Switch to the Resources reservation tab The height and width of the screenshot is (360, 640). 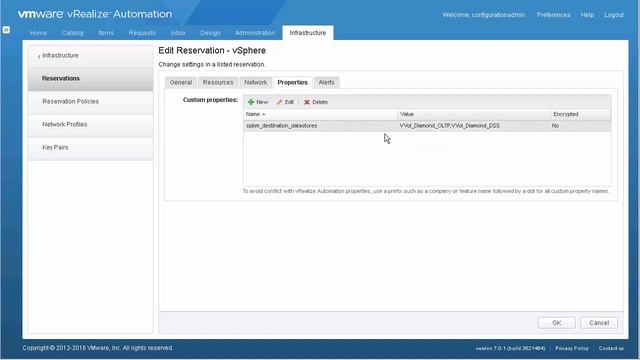tap(218, 82)
